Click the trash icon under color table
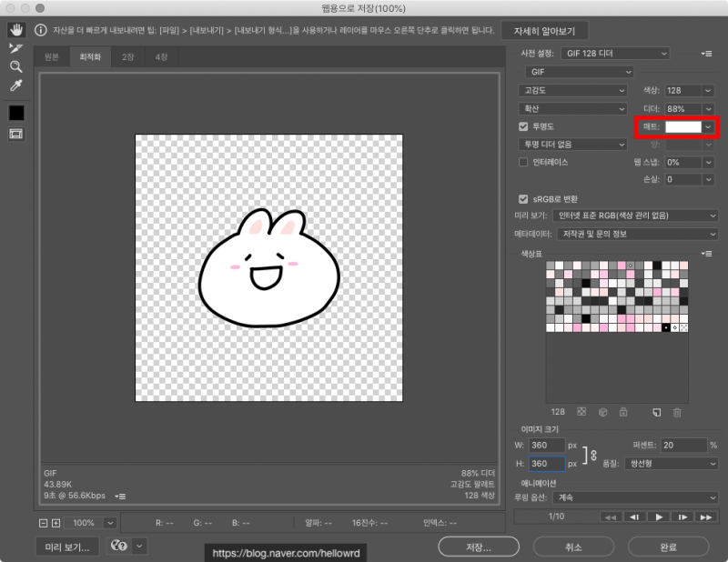Screen dimensions: 728x562 click(x=676, y=412)
